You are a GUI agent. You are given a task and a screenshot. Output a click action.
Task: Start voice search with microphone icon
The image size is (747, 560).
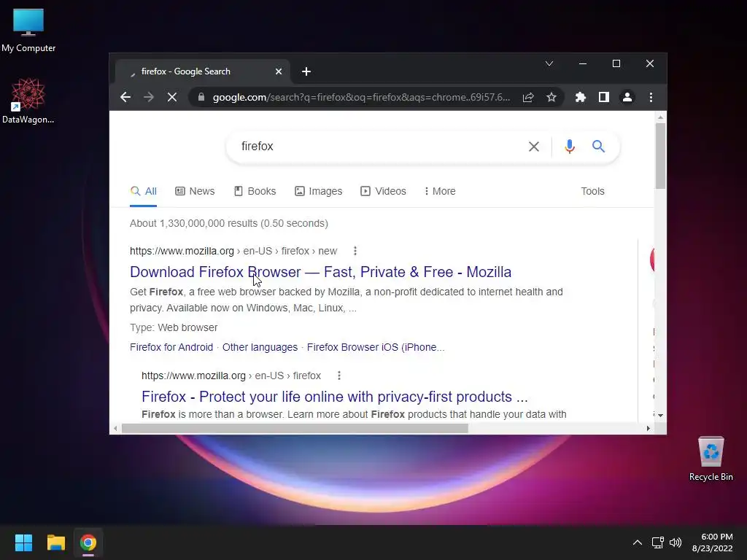[569, 146]
